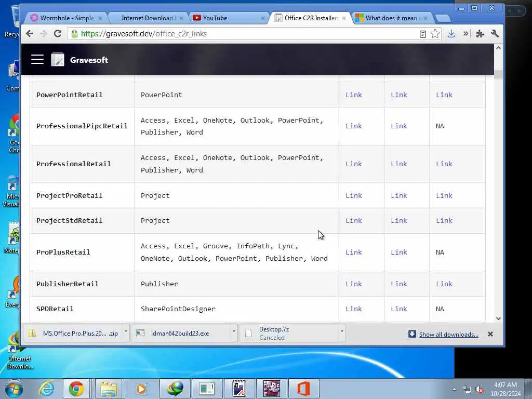This screenshot has width=532, height=399.
Task: Open the magazine-cover app icon in taskbar
Action: (x=271, y=389)
